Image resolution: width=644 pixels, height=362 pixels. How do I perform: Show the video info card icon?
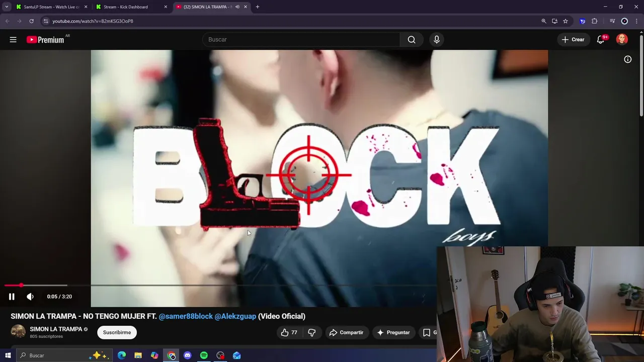[x=628, y=59]
